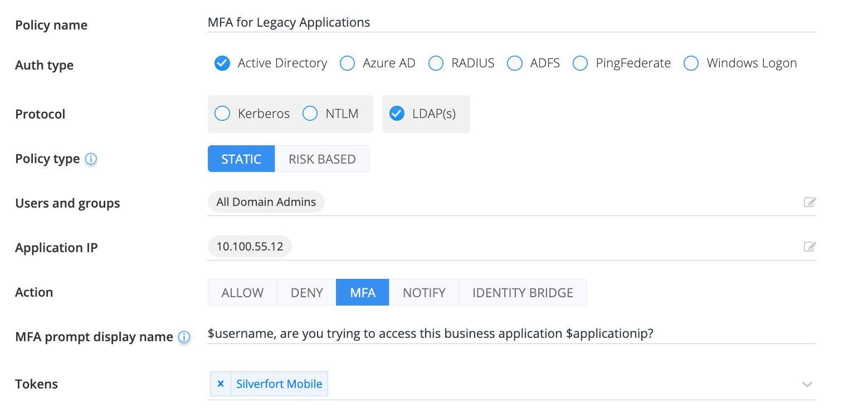Select the STATIC policy type
Screen dimensions: 868x418
click(x=241, y=159)
